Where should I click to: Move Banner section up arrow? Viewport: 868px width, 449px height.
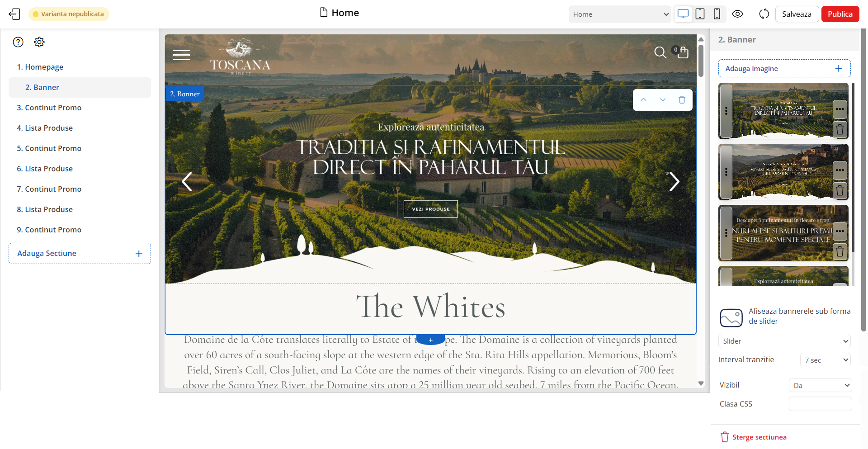(x=643, y=99)
